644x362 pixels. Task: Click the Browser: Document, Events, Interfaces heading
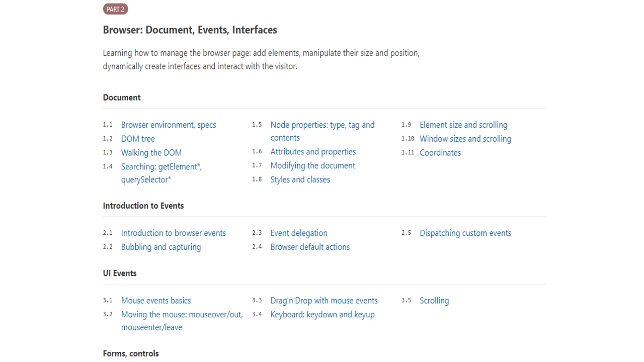coord(190,30)
